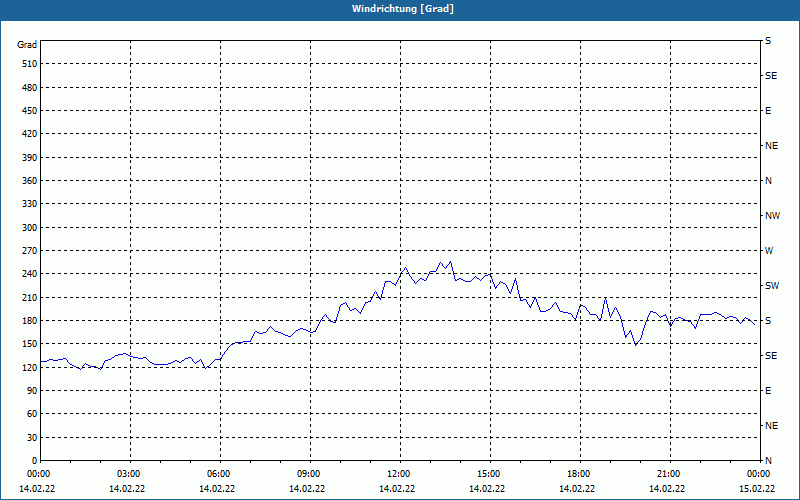Select the 150 y-axis value

coord(30,344)
